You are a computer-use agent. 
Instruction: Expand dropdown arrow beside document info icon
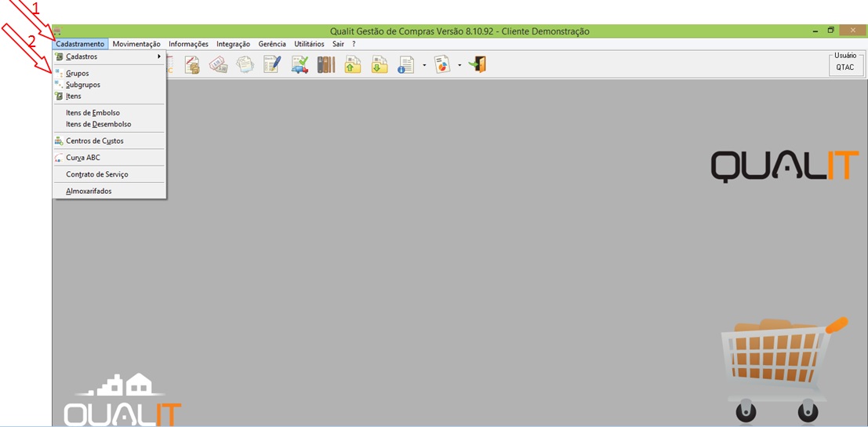click(x=424, y=65)
